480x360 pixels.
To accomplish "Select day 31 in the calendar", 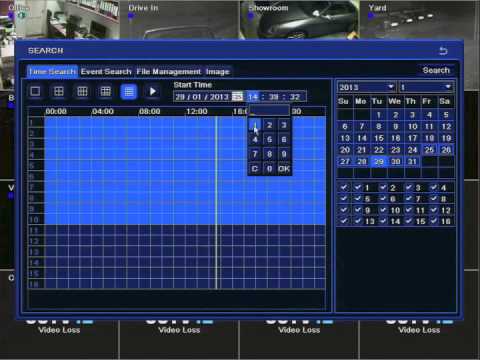I will (x=412, y=162).
